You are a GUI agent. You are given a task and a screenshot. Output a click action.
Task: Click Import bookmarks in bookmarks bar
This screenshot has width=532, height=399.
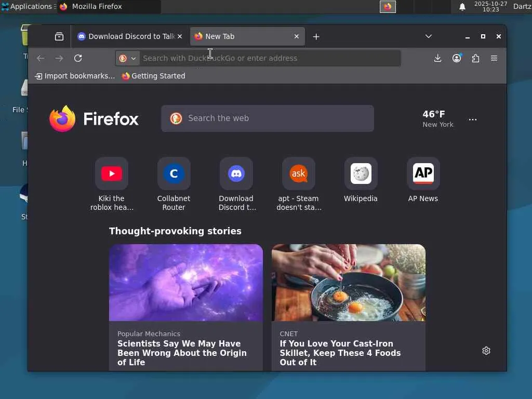75,76
